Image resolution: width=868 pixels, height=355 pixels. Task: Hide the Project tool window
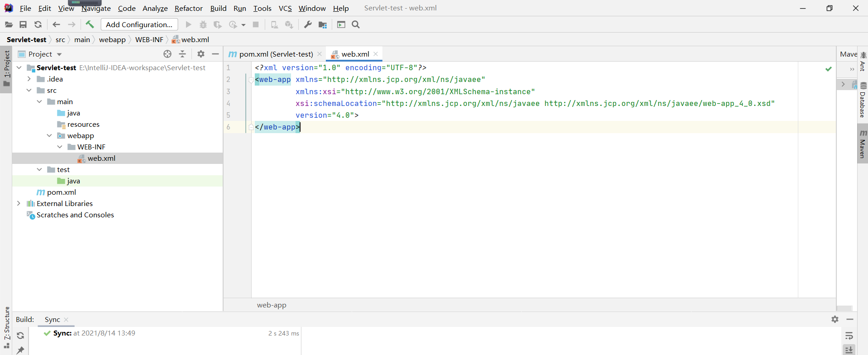click(x=215, y=54)
